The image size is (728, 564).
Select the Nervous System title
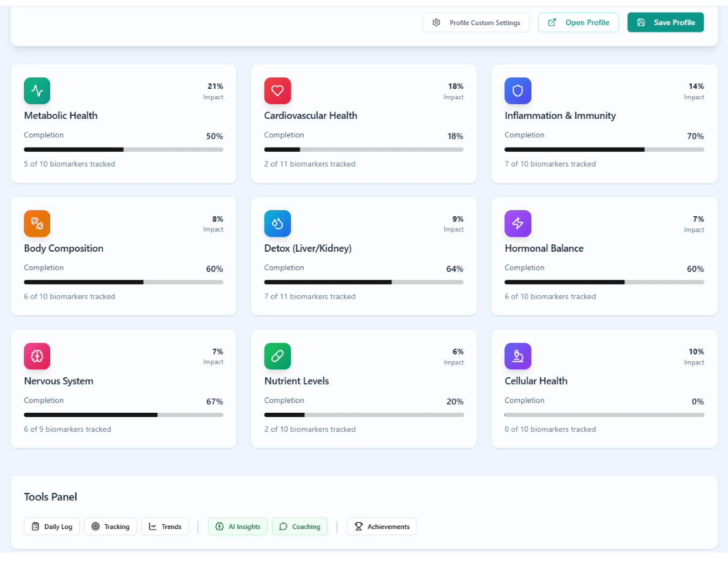pos(59,381)
